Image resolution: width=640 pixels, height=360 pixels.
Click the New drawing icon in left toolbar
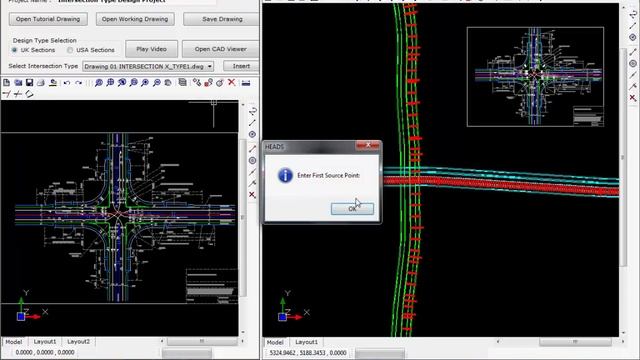pyautogui.click(x=7, y=83)
